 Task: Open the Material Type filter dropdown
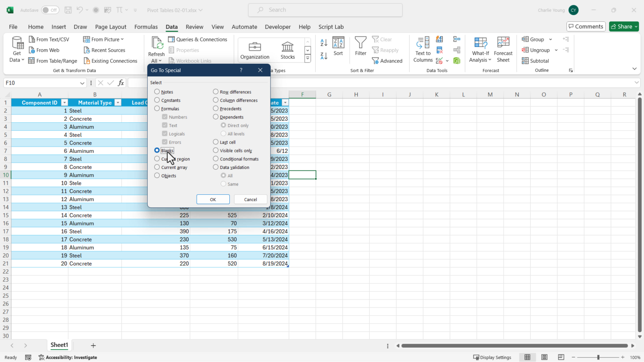tap(118, 103)
